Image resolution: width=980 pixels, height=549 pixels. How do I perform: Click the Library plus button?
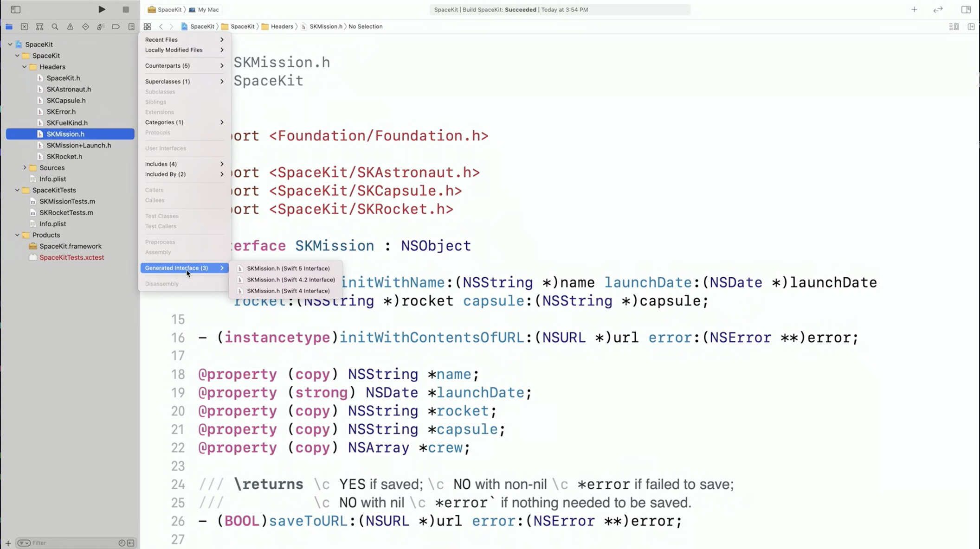coord(914,9)
